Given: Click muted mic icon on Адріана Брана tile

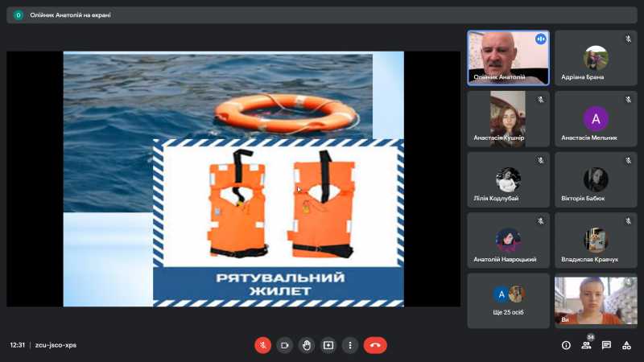Looking at the screenshot, I should pos(628,39).
